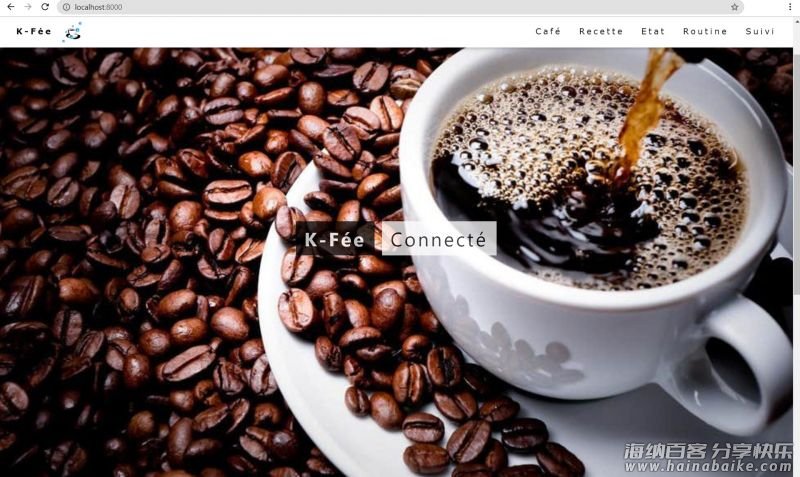Click the white Connecté hero label
The width and height of the screenshot is (800, 477).
[439, 238]
